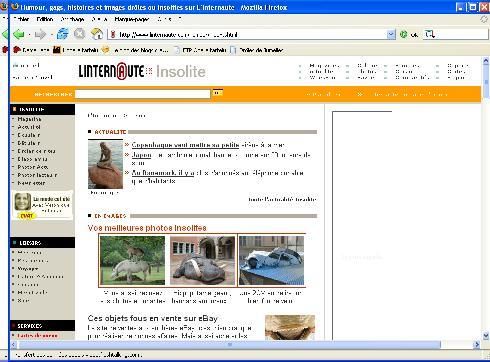Image resolution: width=490 pixels, height=362 pixels.
Task: Click the vertical scrollbar down arrow
Action: (x=485, y=335)
